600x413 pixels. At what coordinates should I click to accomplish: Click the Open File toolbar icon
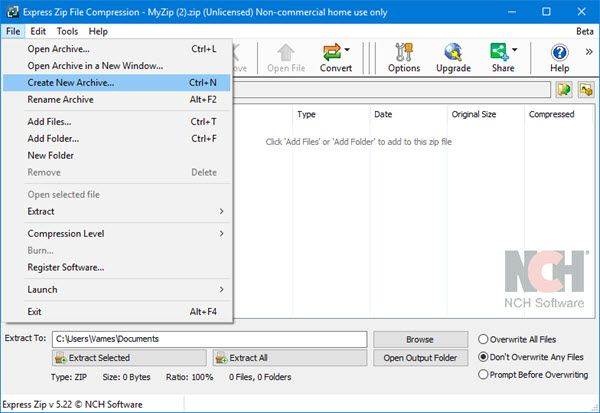[286, 58]
